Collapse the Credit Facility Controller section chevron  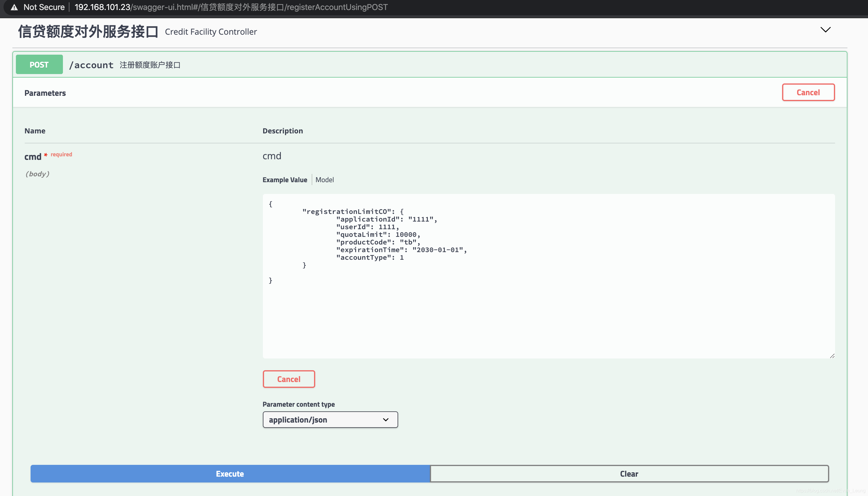point(825,30)
